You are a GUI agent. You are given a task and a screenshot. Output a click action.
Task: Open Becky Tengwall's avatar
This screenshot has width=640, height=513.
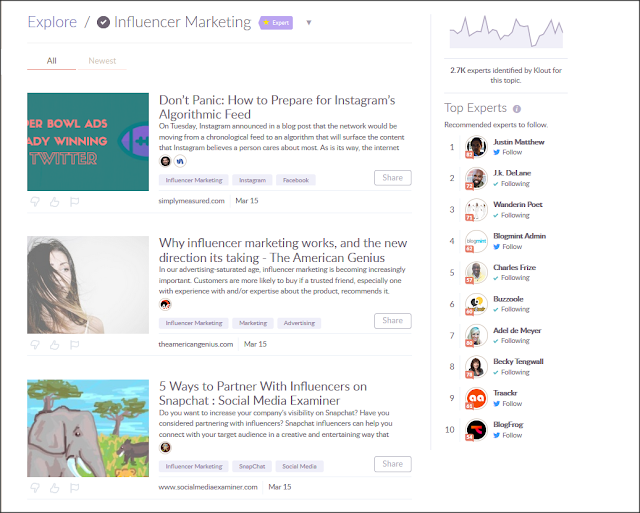tap(476, 366)
